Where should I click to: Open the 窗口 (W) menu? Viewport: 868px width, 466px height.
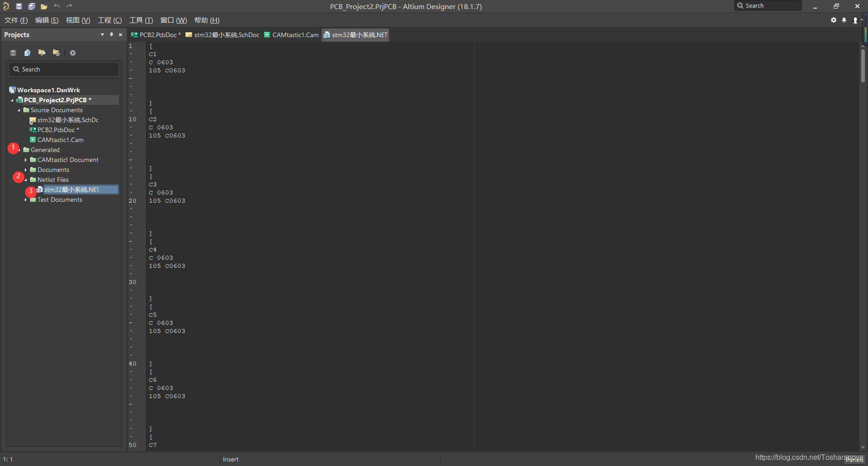tap(174, 20)
